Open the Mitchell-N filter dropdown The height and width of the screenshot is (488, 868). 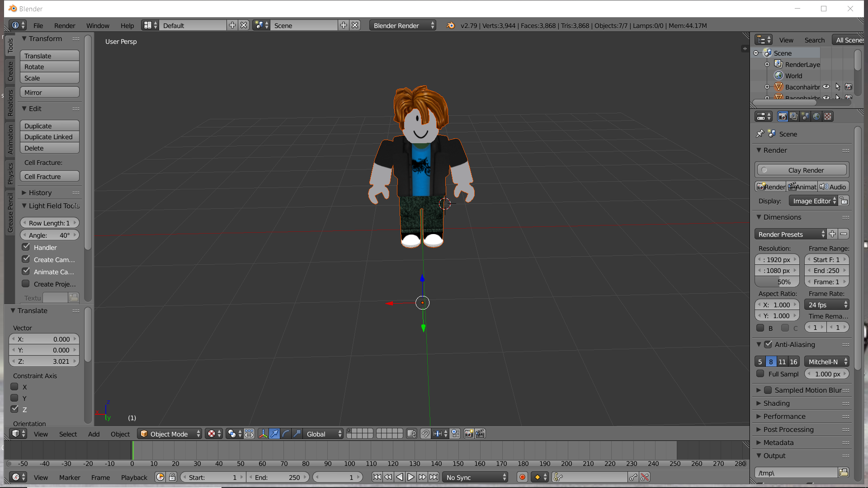tap(827, 361)
